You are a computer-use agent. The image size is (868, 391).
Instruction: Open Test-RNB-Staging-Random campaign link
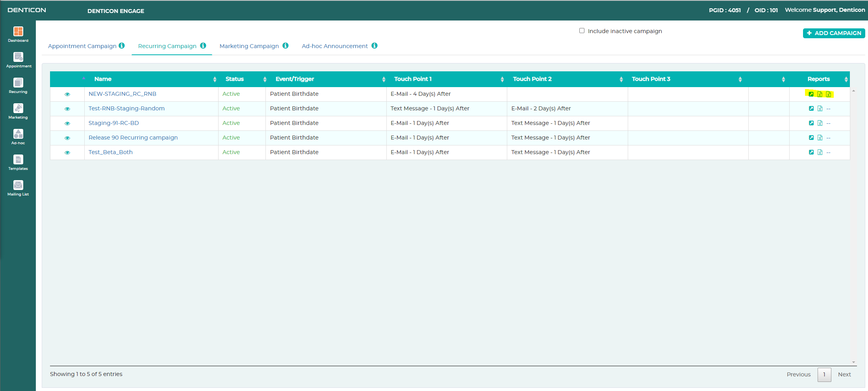coord(126,108)
